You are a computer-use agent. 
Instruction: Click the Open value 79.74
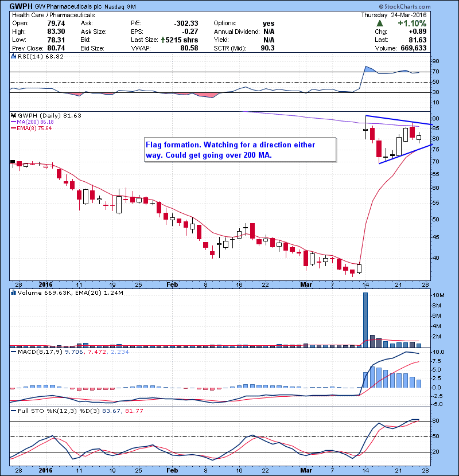tap(56, 24)
